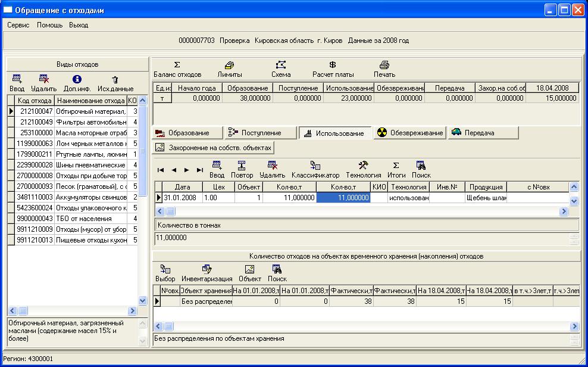Click the Инвентаризация icon
Screen dimensions: 588x367
207,273
